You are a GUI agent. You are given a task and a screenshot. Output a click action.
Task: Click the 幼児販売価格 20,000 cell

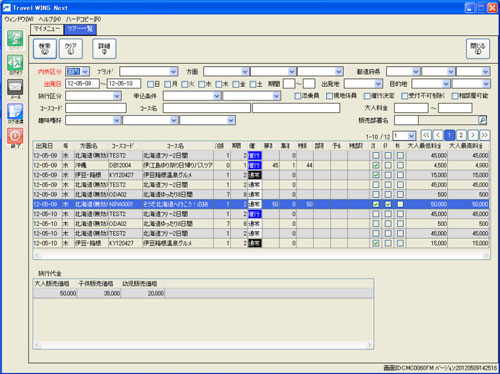point(143,293)
